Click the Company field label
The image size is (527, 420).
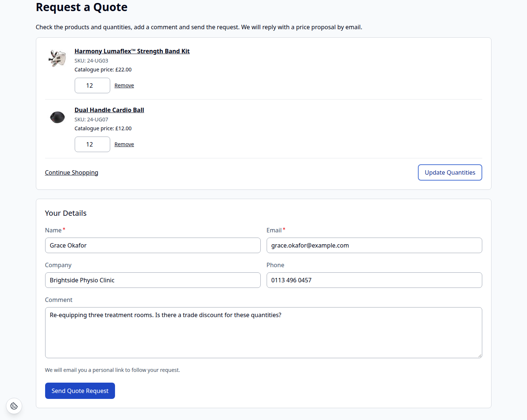pos(58,265)
